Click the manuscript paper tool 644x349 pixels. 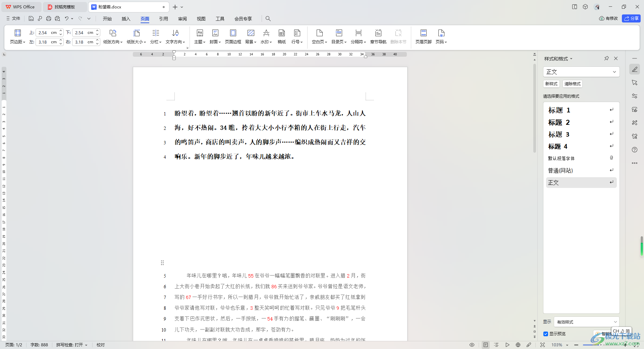click(x=282, y=37)
